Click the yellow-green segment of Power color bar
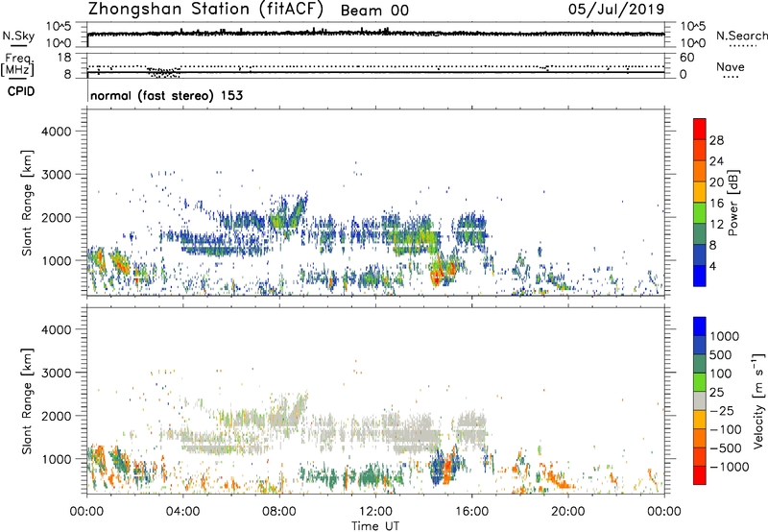Screen dimensions: 768x532 point(700,212)
